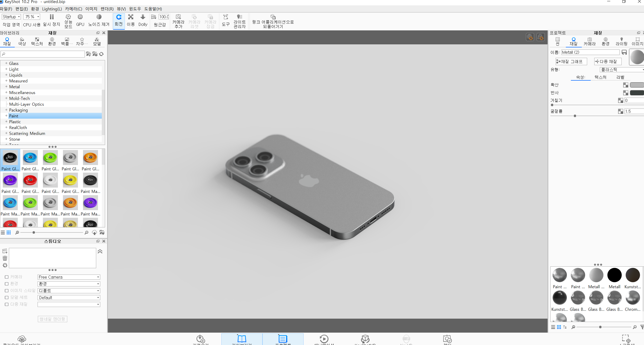Open the 도구 tools icon
Screen dimensions: 644x345
coord(226,17)
